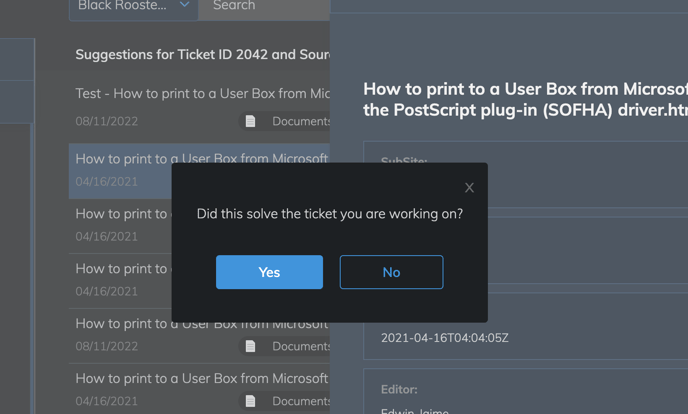Click the Editor label field
688x414 pixels.
click(399, 389)
